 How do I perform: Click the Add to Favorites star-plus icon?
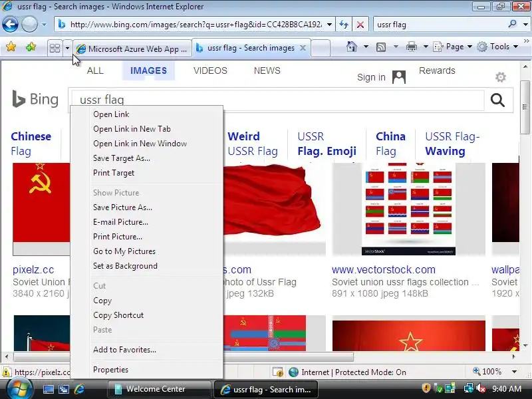point(31,47)
